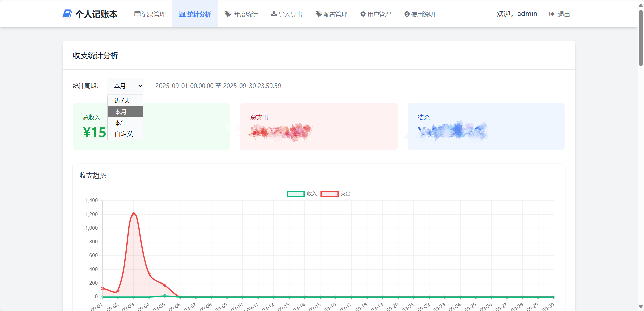Click the expense peak point on 09-03

tap(134, 214)
